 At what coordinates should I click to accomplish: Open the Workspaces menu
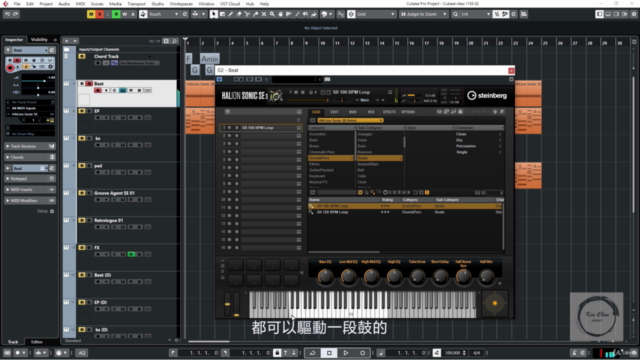(181, 4)
